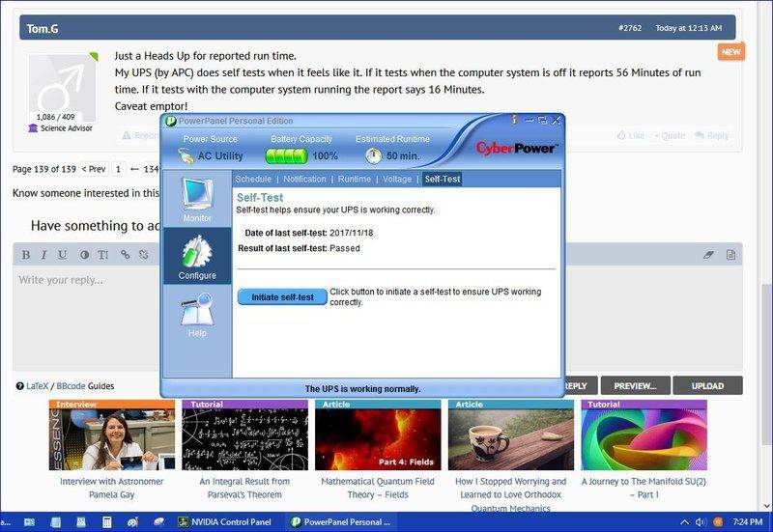Image resolution: width=773 pixels, height=532 pixels.
Task: Select the Configure section in PowerPanel
Action: (x=197, y=256)
